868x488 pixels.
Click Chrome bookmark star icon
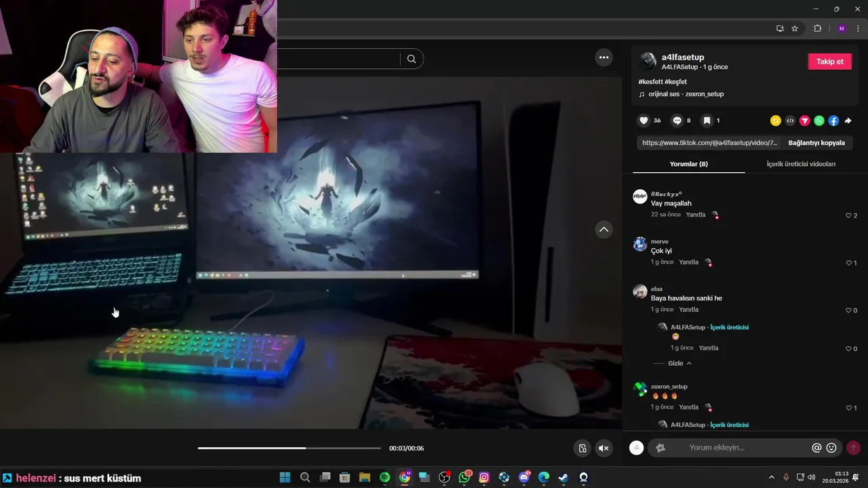click(795, 28)
